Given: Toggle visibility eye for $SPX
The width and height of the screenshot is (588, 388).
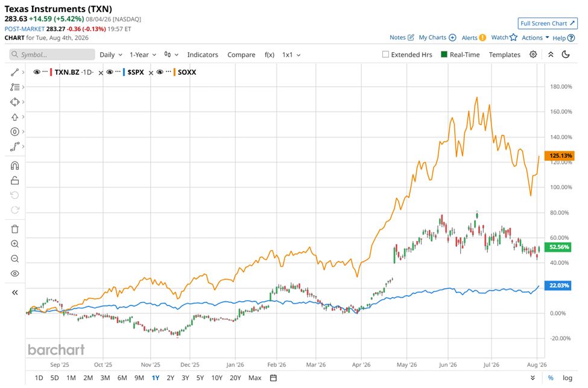Looking at the screenshot, I should coord(110,72).
